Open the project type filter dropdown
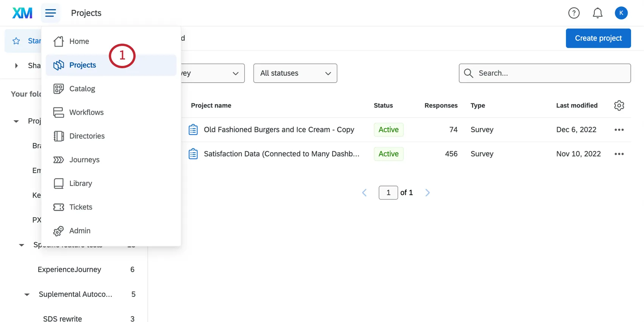The image size is (644, 322). coord(213,73)
